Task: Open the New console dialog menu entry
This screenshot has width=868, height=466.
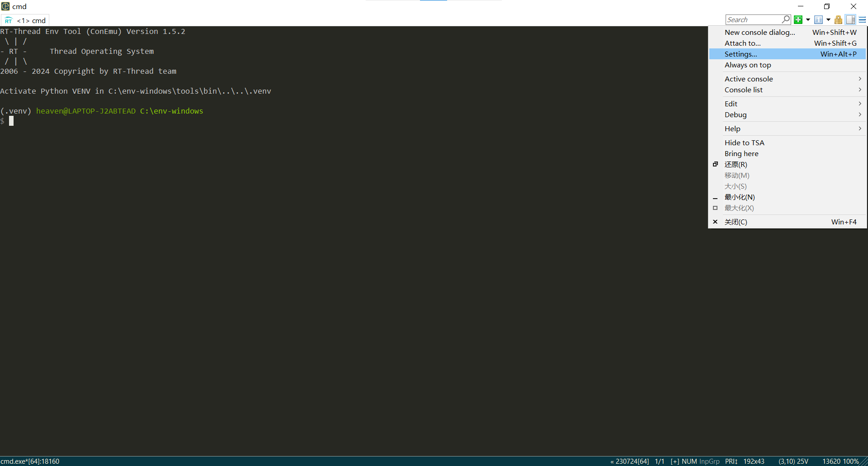Action: 759,32
